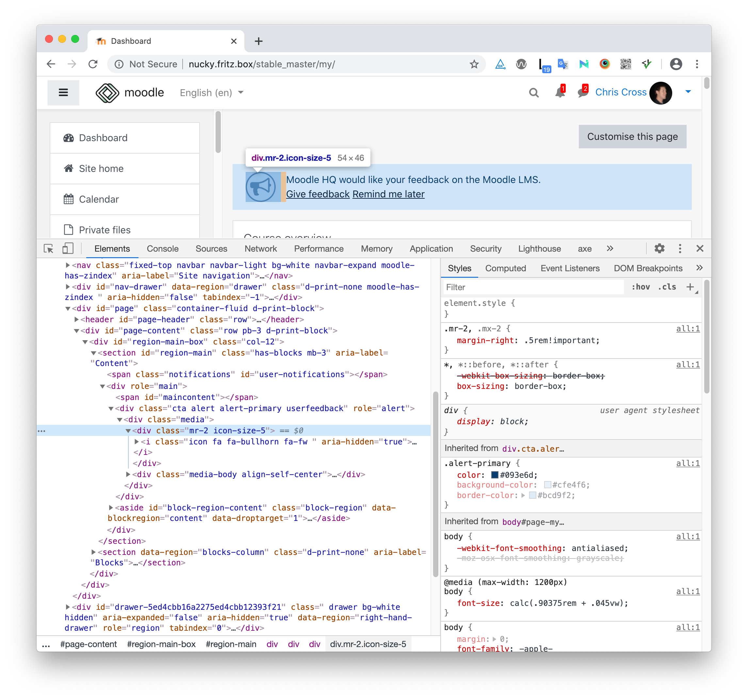Open the #bcd9f2 border color swatch
The width and height of the screenshot is (748, 700).
532,495
